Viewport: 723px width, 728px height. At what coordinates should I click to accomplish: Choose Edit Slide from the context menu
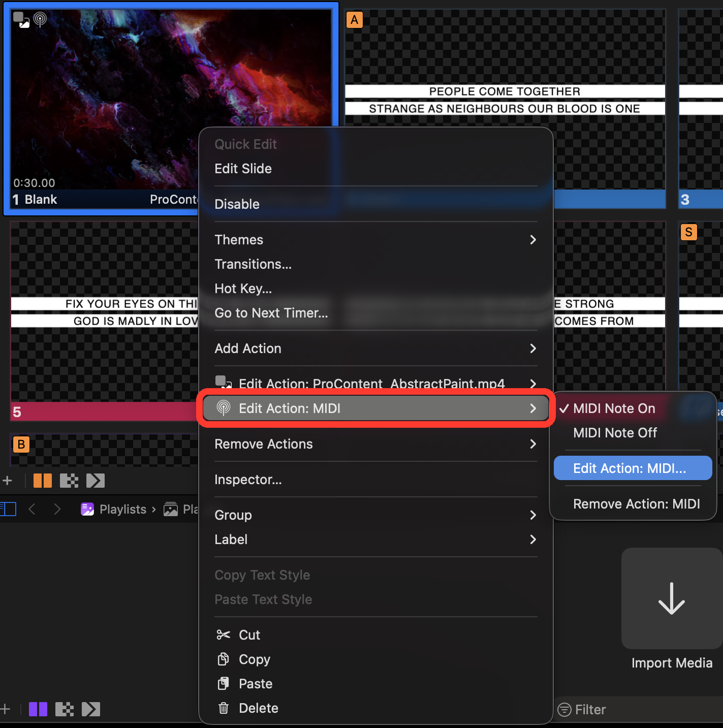[376, 169]
